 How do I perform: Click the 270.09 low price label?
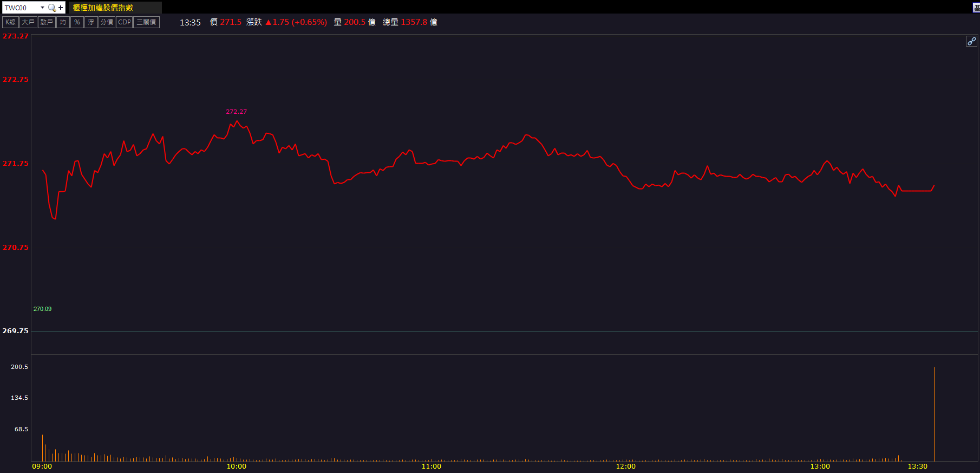(42, 309)
